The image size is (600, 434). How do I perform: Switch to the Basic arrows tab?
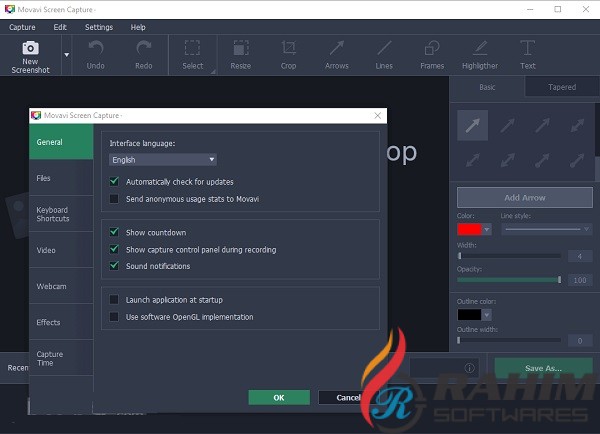[x=487, y=87]
